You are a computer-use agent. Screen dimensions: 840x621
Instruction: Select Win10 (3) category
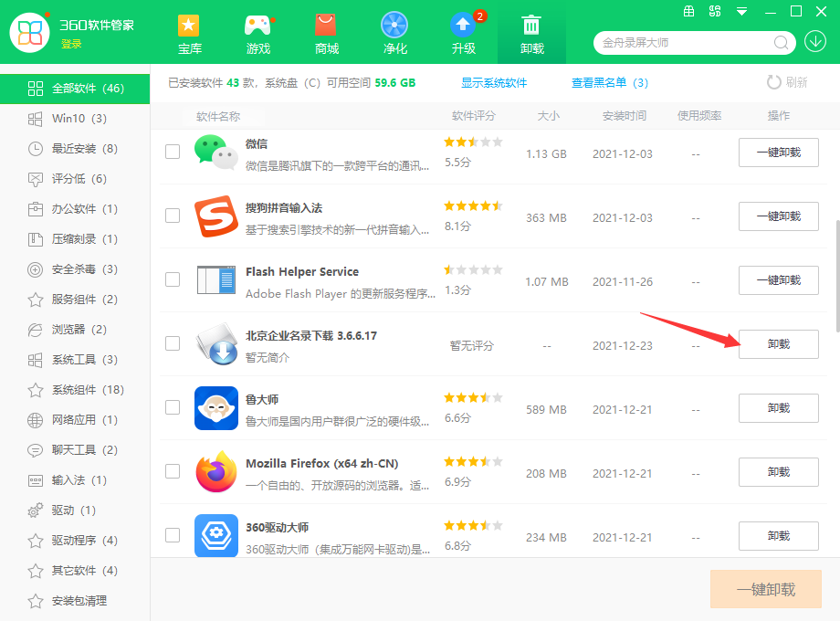75,119
